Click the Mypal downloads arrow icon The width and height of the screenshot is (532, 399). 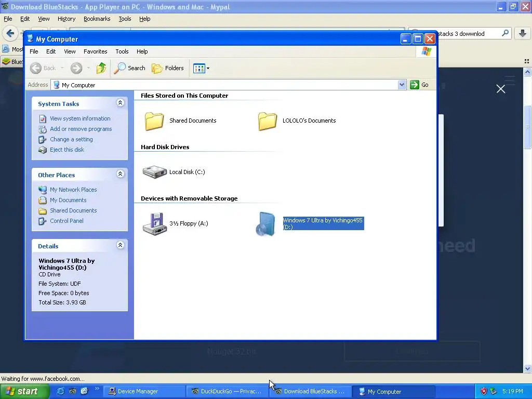click(523, 33)
